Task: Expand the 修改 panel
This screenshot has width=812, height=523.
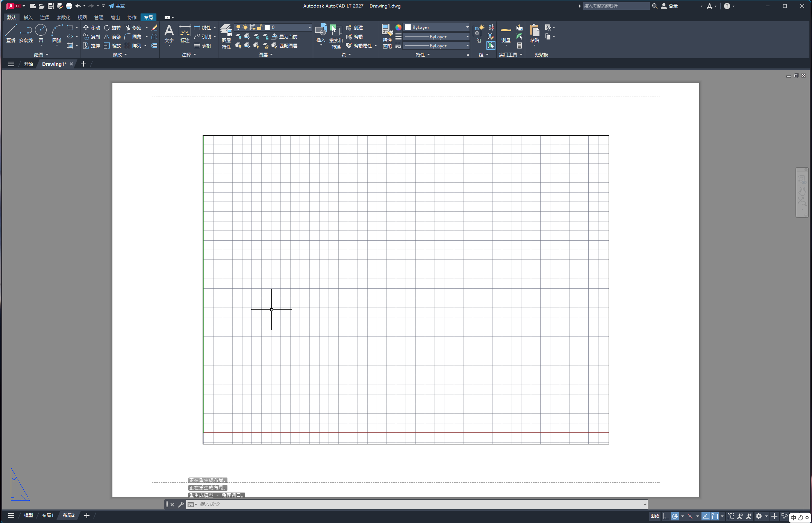Action: coord(120,55)
